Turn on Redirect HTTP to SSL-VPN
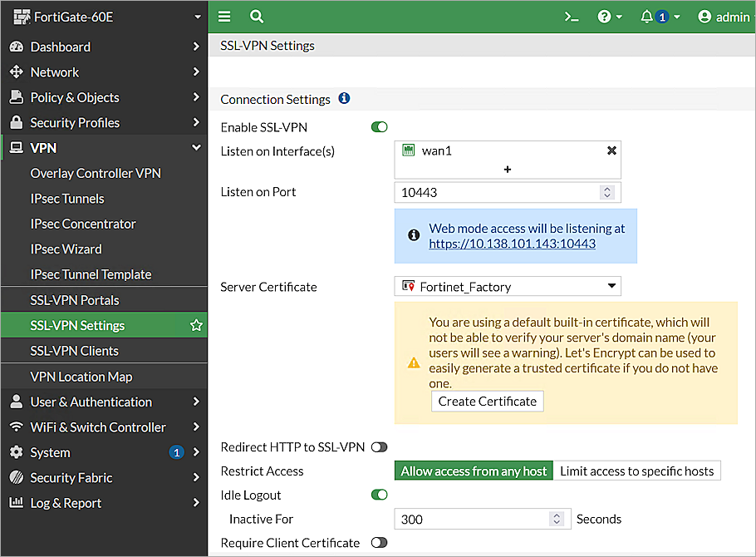Image resolution: width=756 pixels, height=557 pixels. pyautogui.click(x=379, y=447)
